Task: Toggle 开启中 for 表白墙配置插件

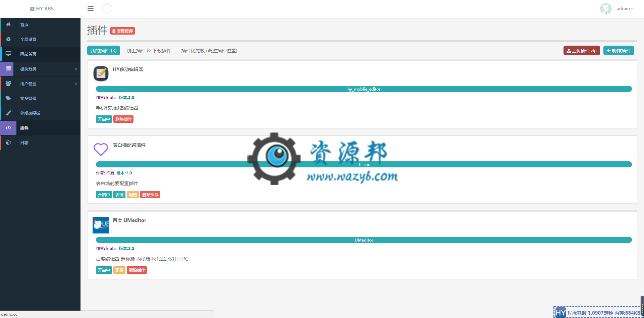Action: coord(104,195)
